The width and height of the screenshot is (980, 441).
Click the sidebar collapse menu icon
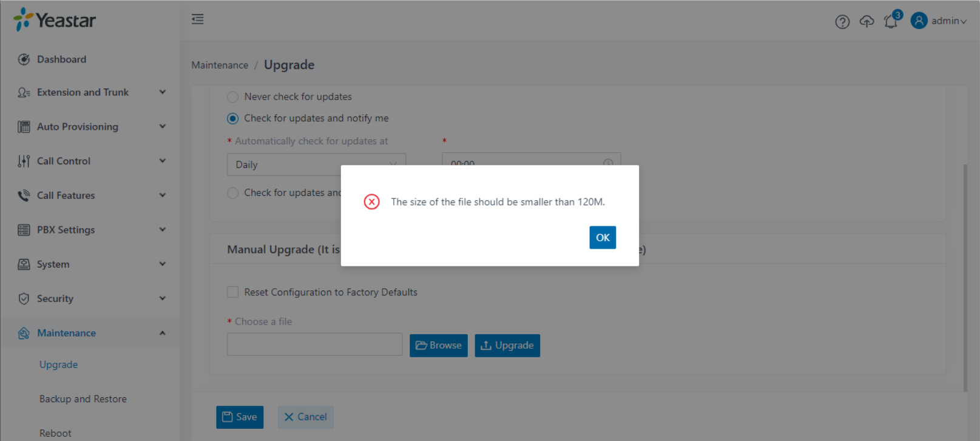coord(198,19)
